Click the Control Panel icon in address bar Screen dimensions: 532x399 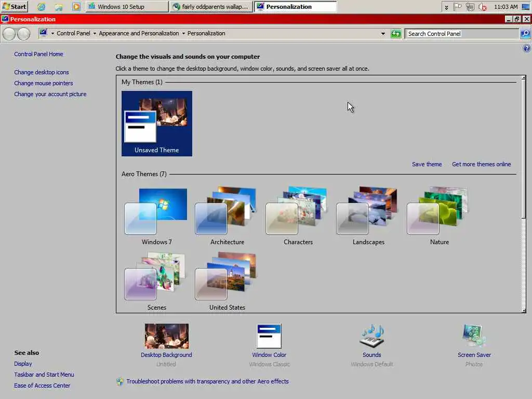43,33
